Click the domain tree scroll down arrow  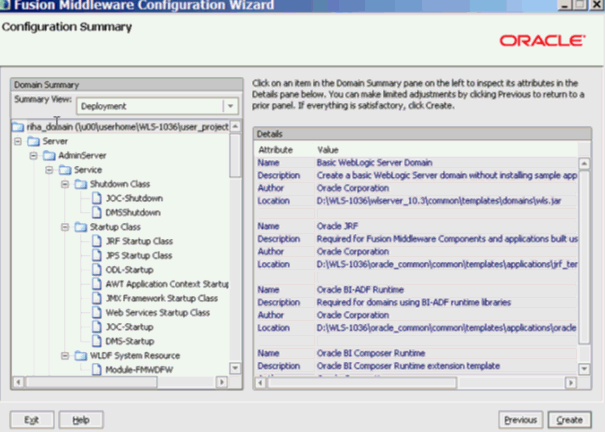[x=235, y=368]
